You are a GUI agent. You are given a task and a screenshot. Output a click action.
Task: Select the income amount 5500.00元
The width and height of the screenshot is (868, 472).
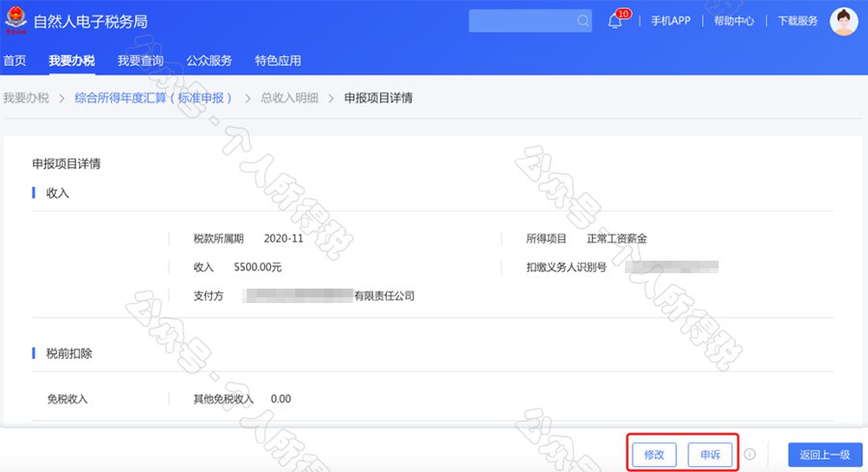click(258, 267)
